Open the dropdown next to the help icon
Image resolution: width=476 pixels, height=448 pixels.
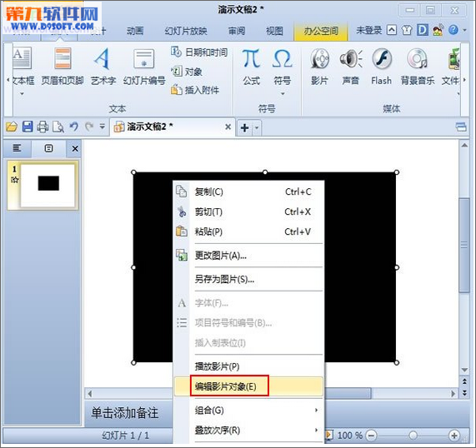(x=464, y=30)
